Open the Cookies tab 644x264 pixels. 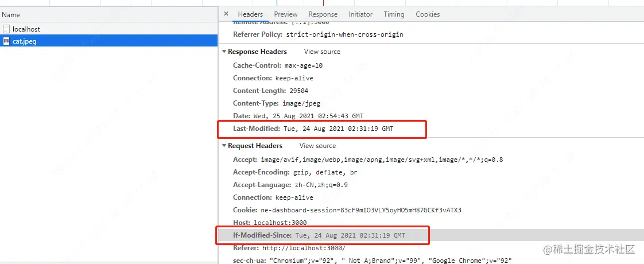[428, 14]
